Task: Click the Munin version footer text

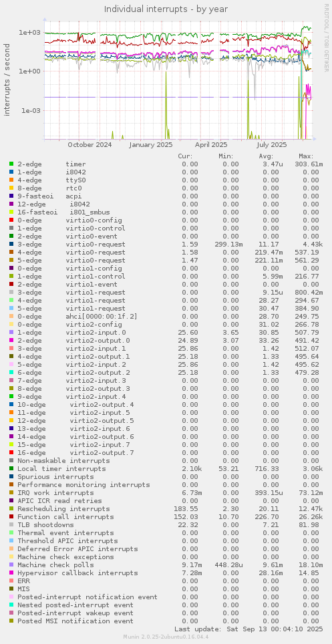Action: (x=166, y=637)
